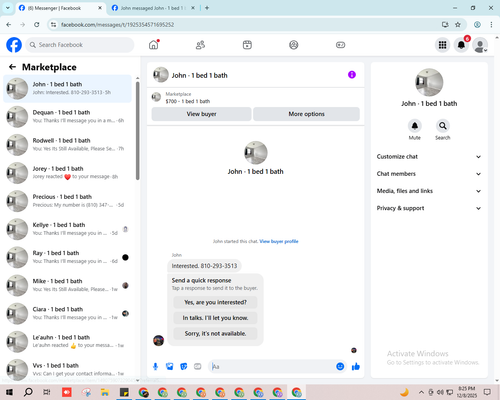The height and width of the screenshot is (400, 500).
Task: Click the browser address bar URL
Action: point(117,25)
